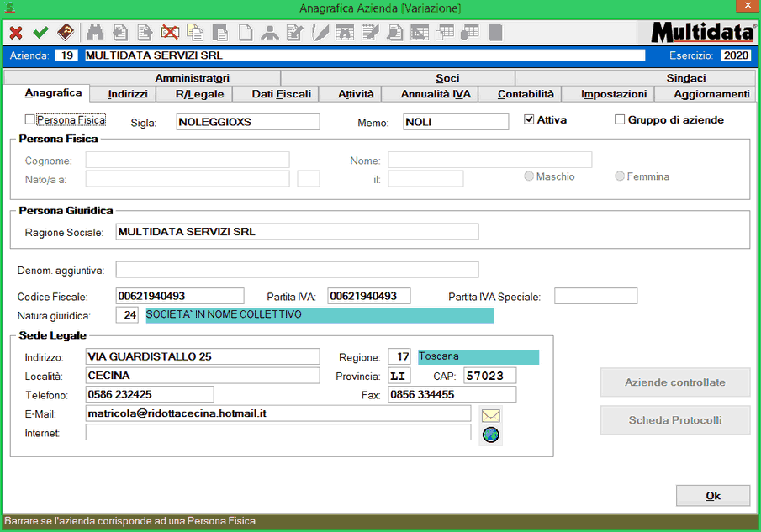Click the solid gray page icon
This screenshot has width=761, height=532.
[495, 33]
